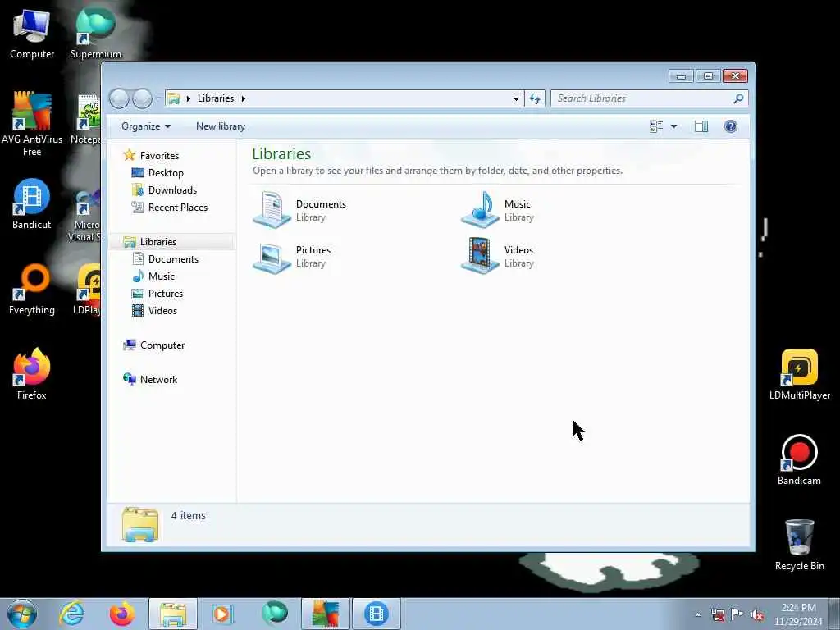The image size is (840, 630).
Task: Select Recent Places under Favorites
Action: tap(170, 208)
